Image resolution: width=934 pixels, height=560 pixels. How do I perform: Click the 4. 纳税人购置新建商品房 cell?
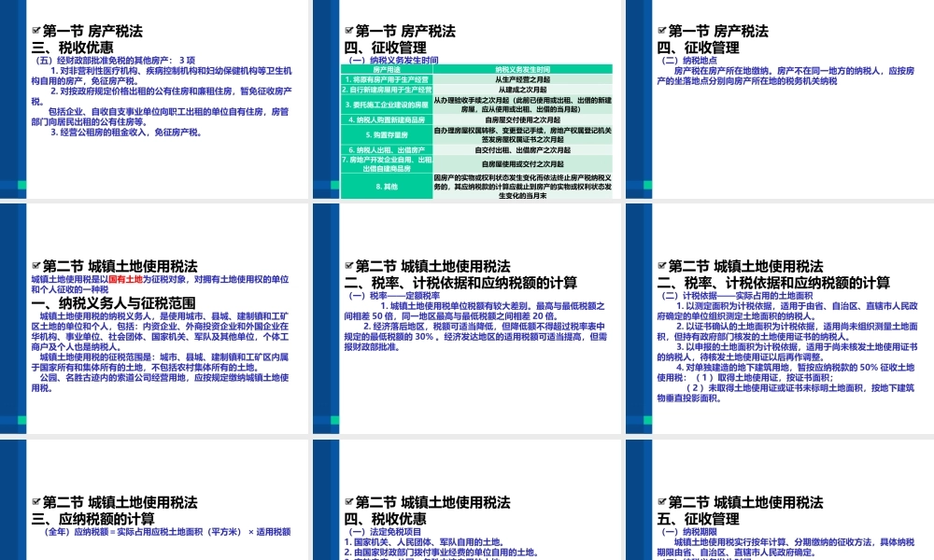(388, 119)
